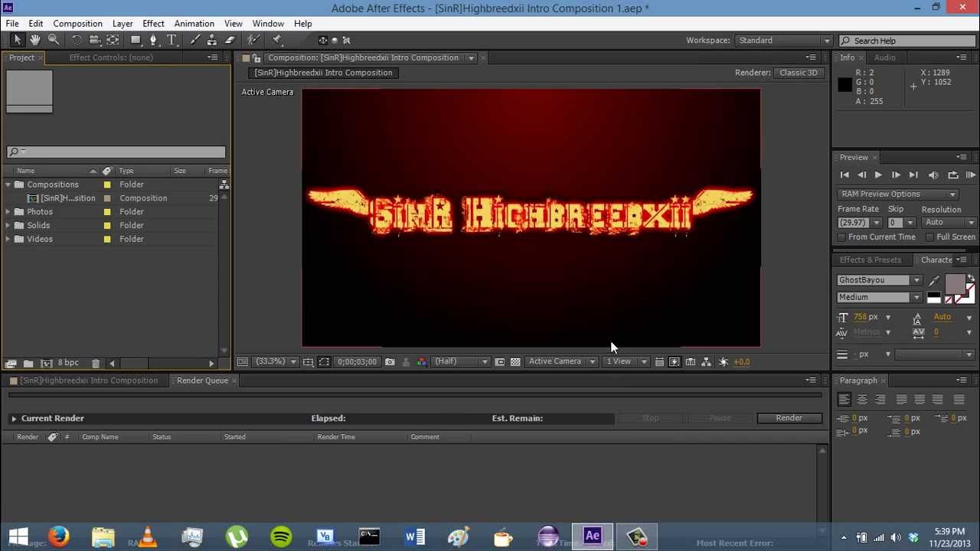Click the Classic 3D renderer link
Image resolution: width=980 pixels, height=551 pixels.
(798, 73)
